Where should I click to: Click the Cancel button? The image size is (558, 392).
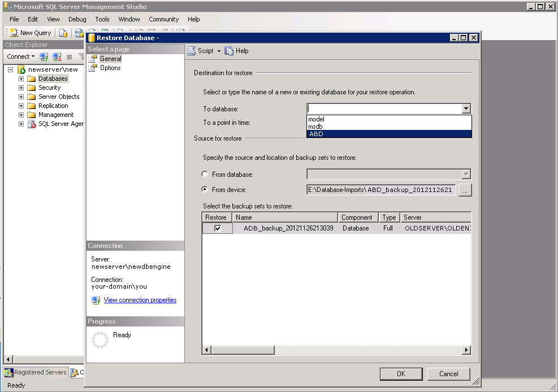click(449, 374)
